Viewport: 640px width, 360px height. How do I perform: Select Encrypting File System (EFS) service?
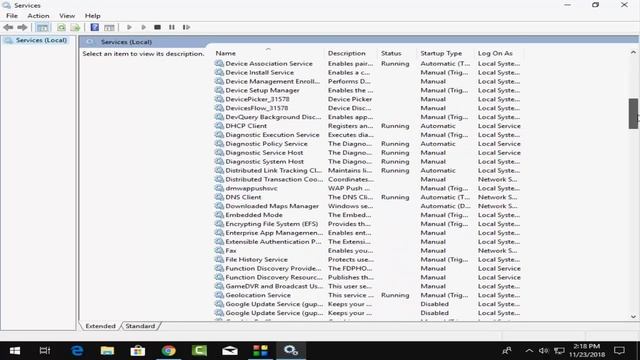[x=367, y=224]
